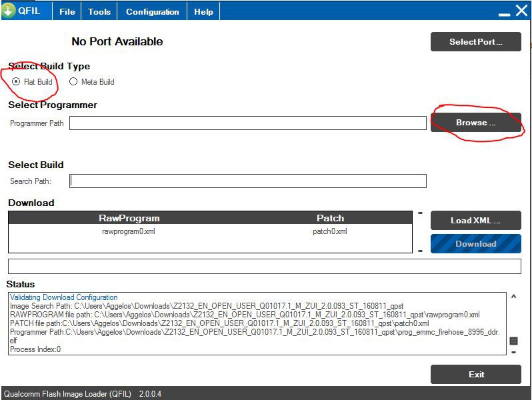Screen dimensions: 532x400
Task: Open the Help menu
Action: pyautogui.click(x=203, y=11)
